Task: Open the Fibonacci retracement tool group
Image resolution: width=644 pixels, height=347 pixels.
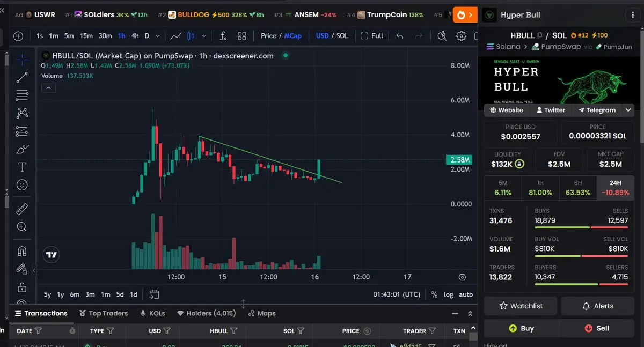Action: (x=22, y=95)
